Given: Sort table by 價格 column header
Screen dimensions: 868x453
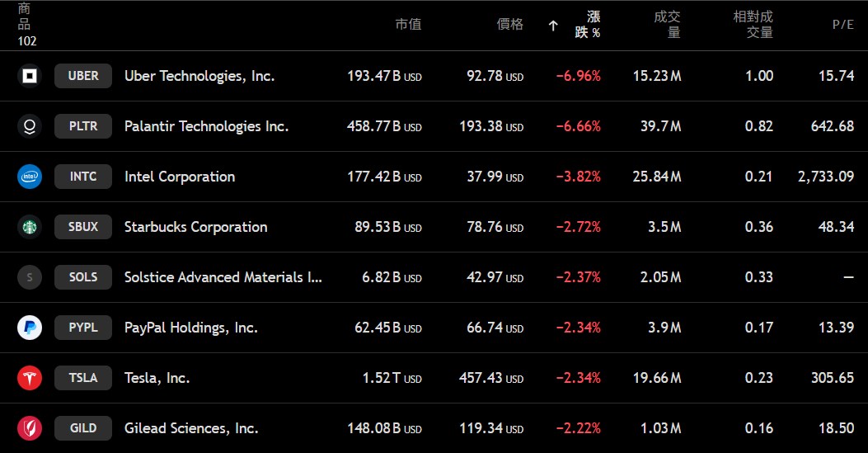Looking at the screenshot, I should [509, 25].
